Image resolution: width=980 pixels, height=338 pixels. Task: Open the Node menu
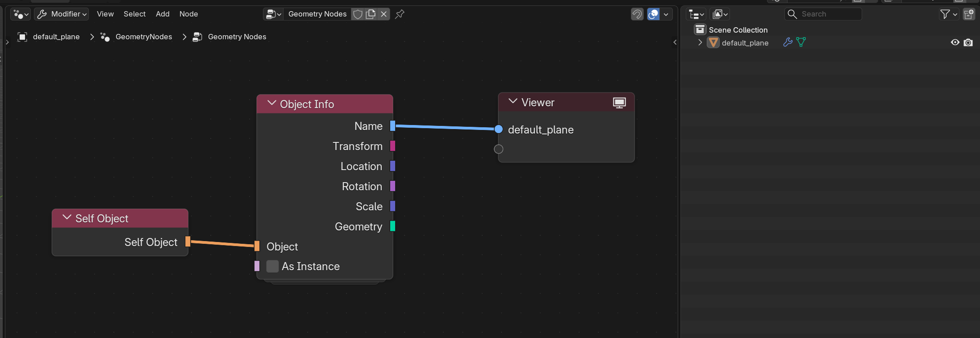188,14
